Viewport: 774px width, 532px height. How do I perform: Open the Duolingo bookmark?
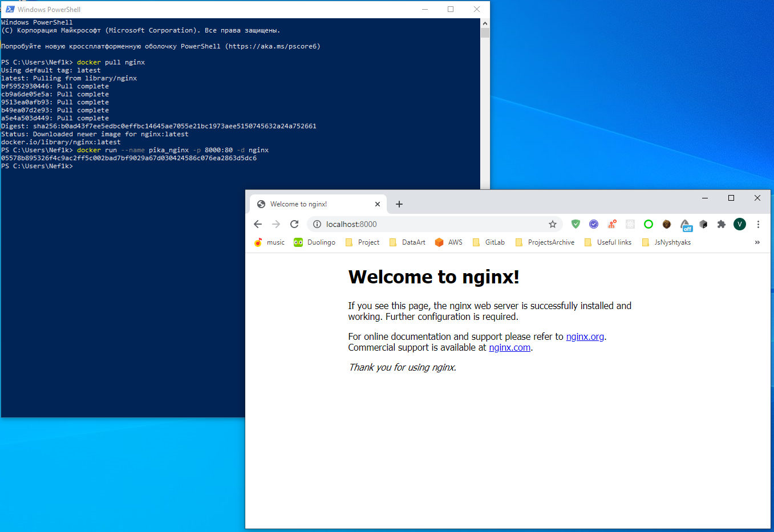point(314,242)
